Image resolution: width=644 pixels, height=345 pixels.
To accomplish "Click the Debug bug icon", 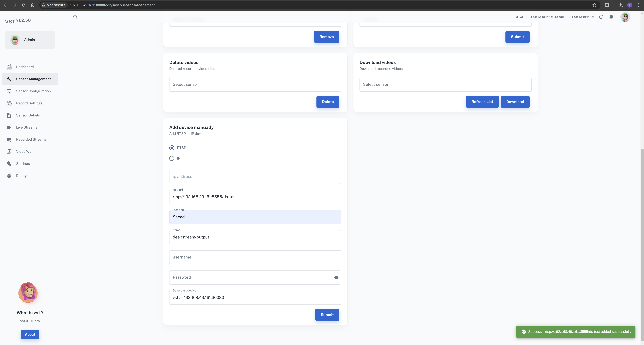I will [9, 176].
